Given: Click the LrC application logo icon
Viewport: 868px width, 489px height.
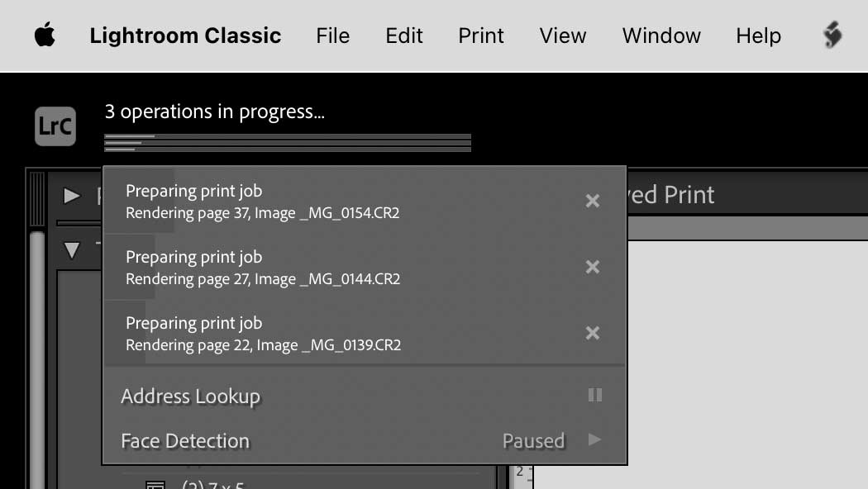Looking at the screenshot, I should pyautogui.click(x=55, y=126).
